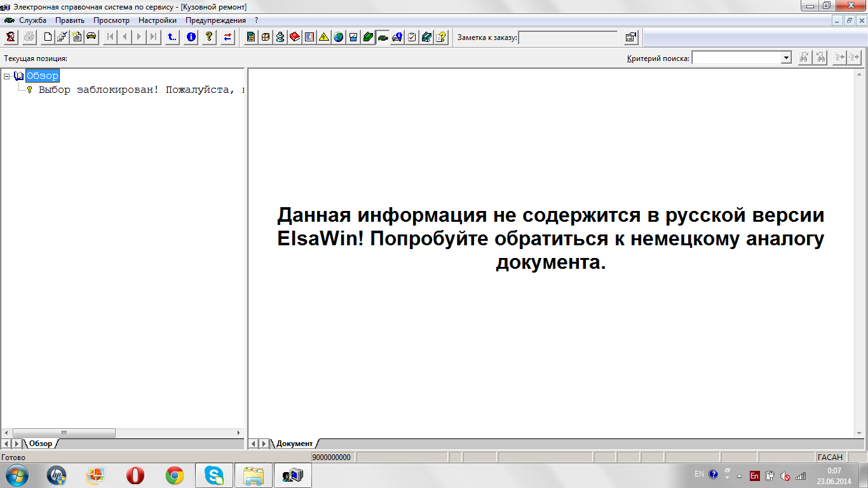Open the Настройки menu
Viewport: 868px width, 488px height.
pos(157,20)
